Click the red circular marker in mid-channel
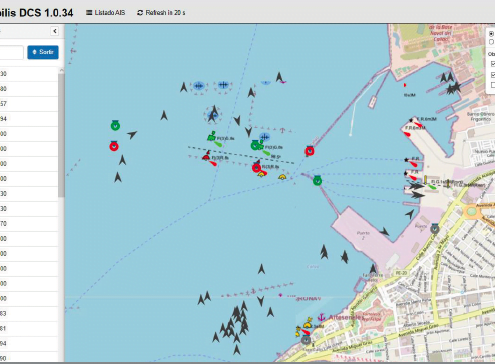 (256, 168)
